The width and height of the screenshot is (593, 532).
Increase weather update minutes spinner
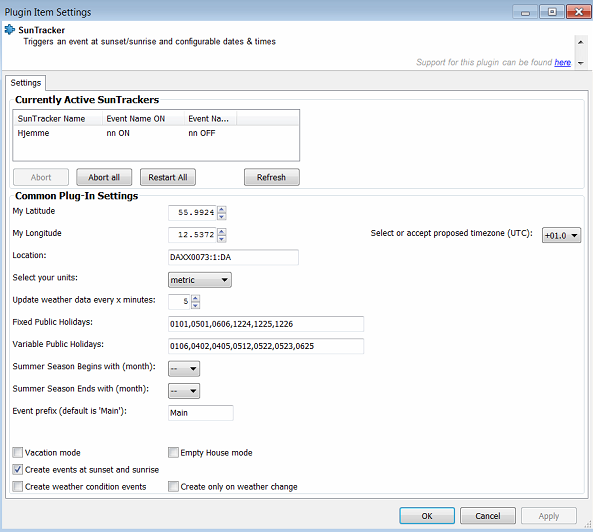pyautogui.click(x=195, y=298)
